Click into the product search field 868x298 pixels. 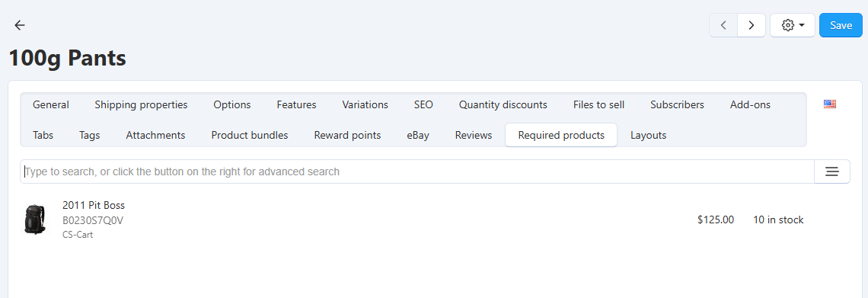tap(417, 171)
